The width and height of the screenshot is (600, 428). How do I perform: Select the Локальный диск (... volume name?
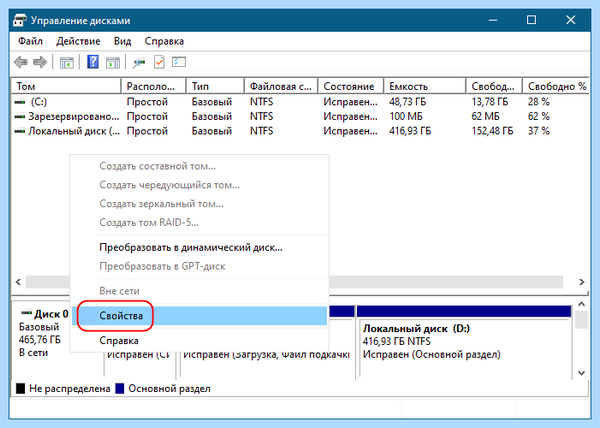pos(74,131)
